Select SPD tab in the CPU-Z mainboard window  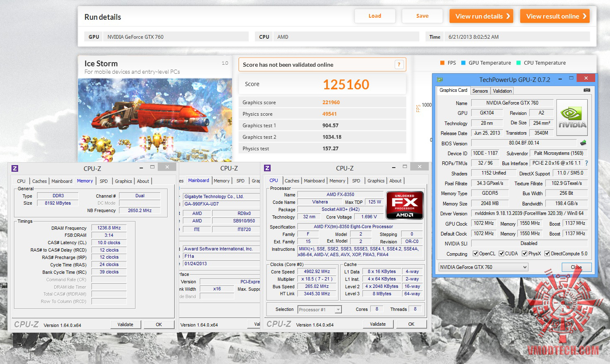(241, 181)
